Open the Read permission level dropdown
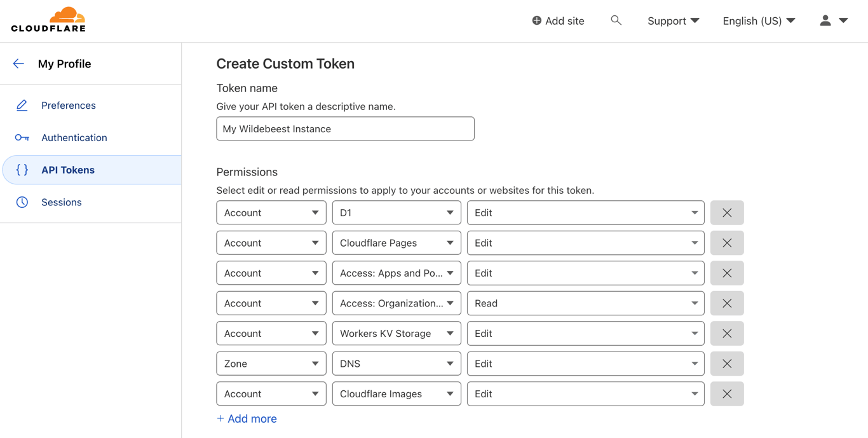Viewport: 868px width, 438px height. click(585, 303)
